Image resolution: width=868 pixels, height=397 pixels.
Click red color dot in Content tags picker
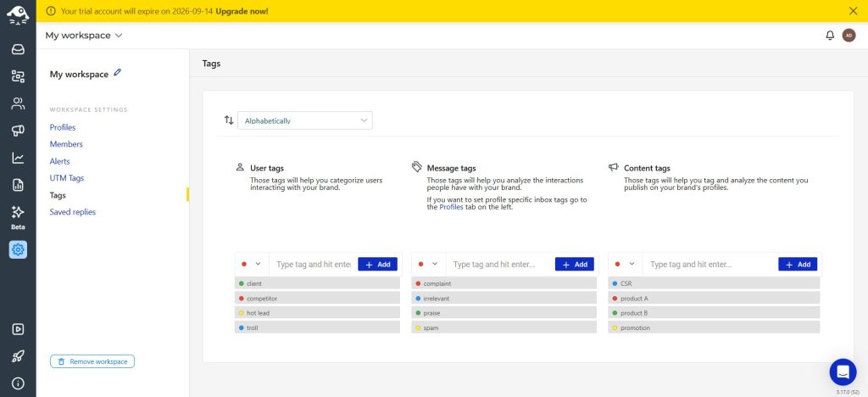617,264
